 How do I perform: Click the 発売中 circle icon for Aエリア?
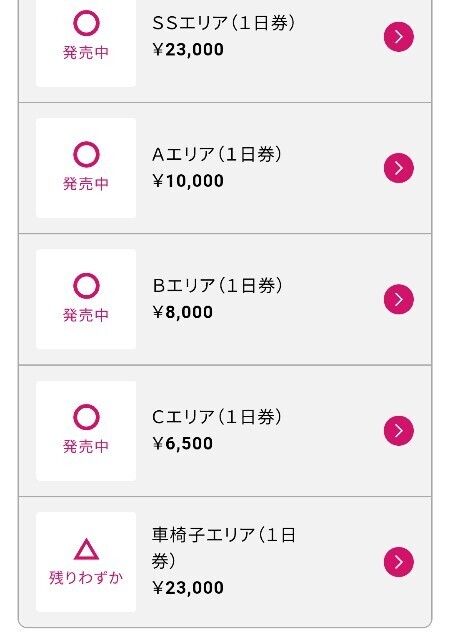click(86, 154)
